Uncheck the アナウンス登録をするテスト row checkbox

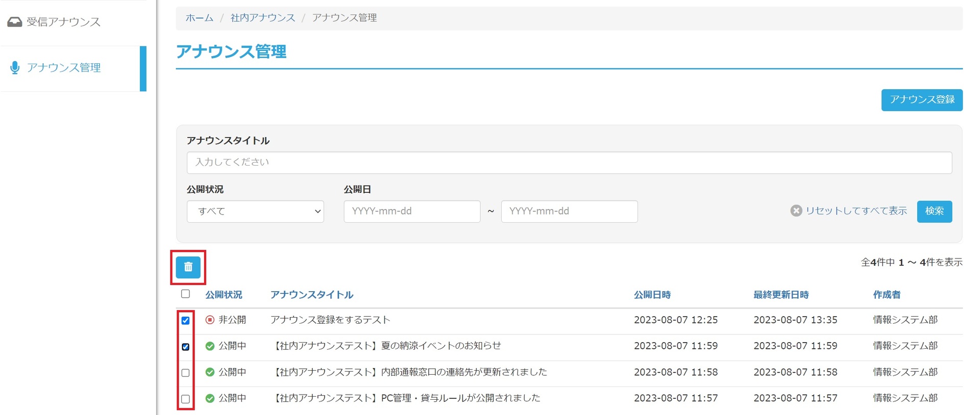(x=185, y=321)
